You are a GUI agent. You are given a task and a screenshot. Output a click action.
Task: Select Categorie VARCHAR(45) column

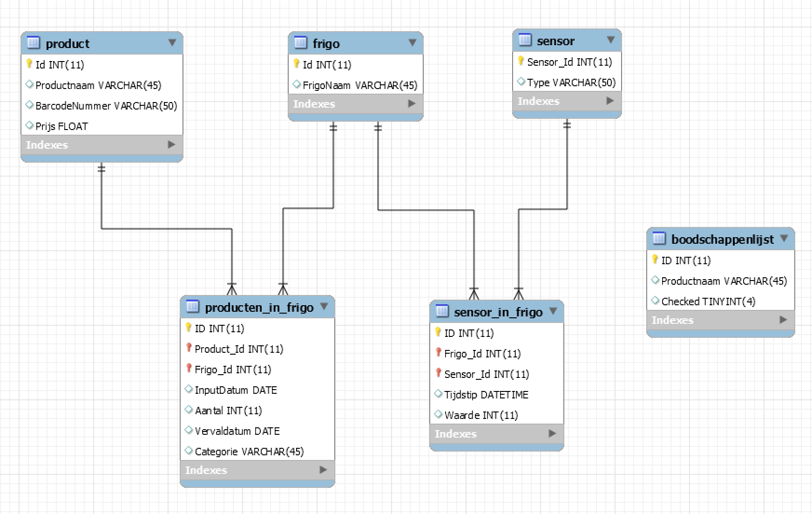[x=257, y=452]
